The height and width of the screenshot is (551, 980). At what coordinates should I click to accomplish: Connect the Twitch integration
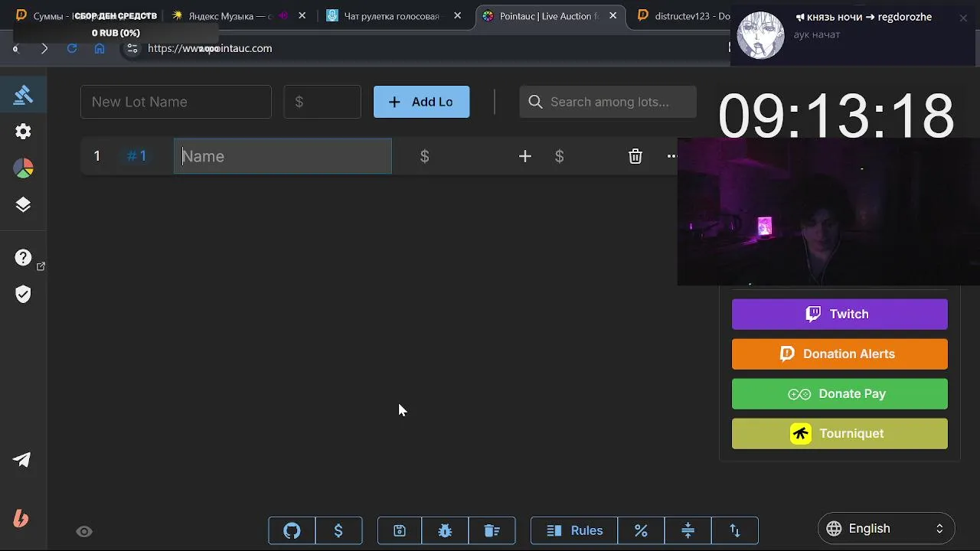pyautogui.click(x=840, y=314)
